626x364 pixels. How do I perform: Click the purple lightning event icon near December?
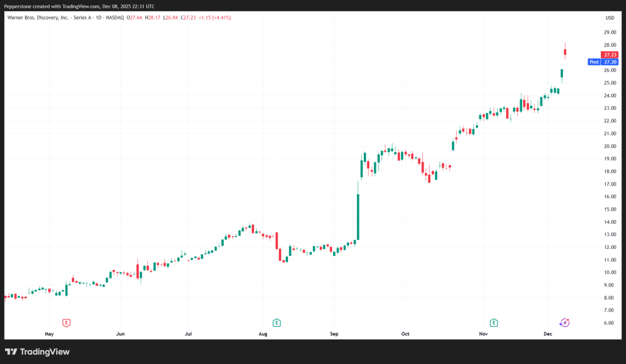[564, 322]
